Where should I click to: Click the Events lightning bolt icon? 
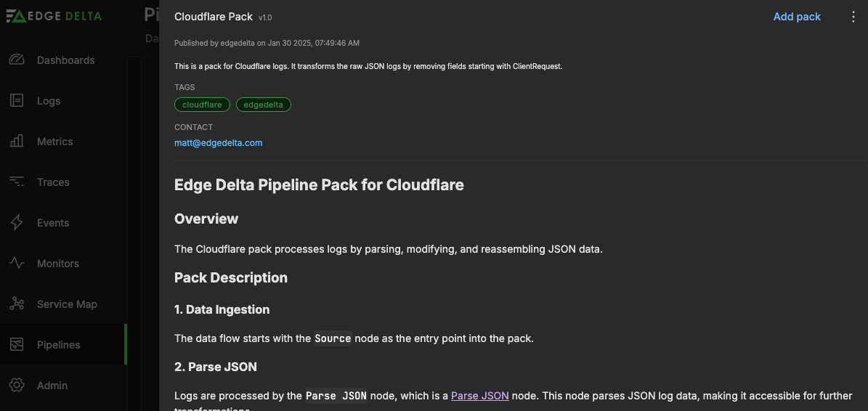click(x=17, y=223)
